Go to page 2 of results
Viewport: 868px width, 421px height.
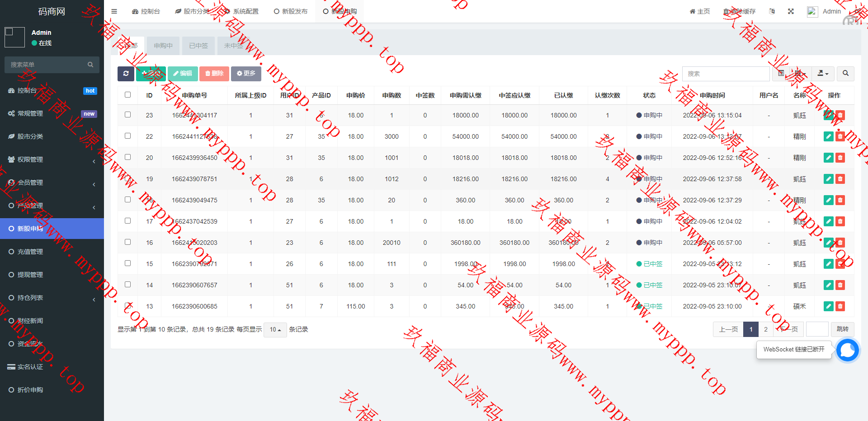[x=766, y=329]
